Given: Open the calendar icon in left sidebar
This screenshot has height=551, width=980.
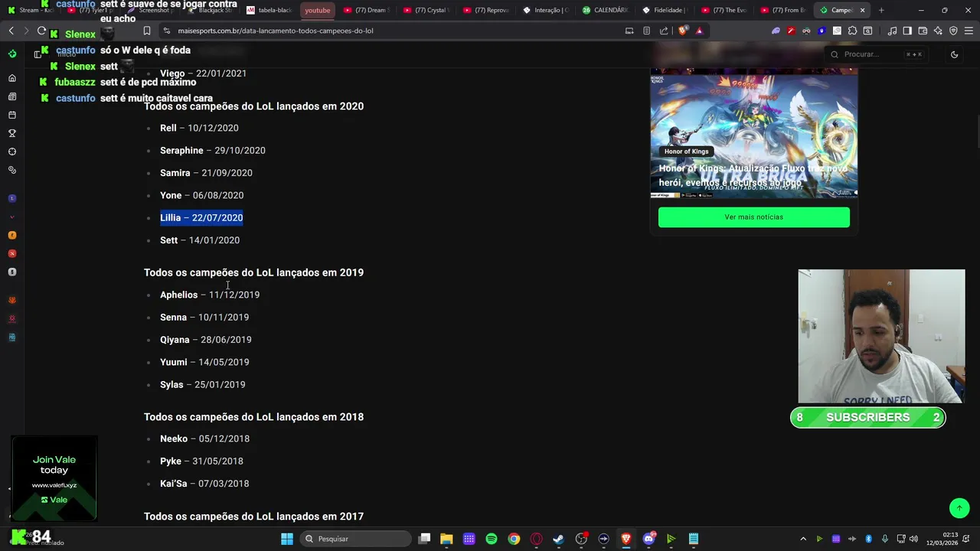Looking at the screenshot, I should click(12, 115).
